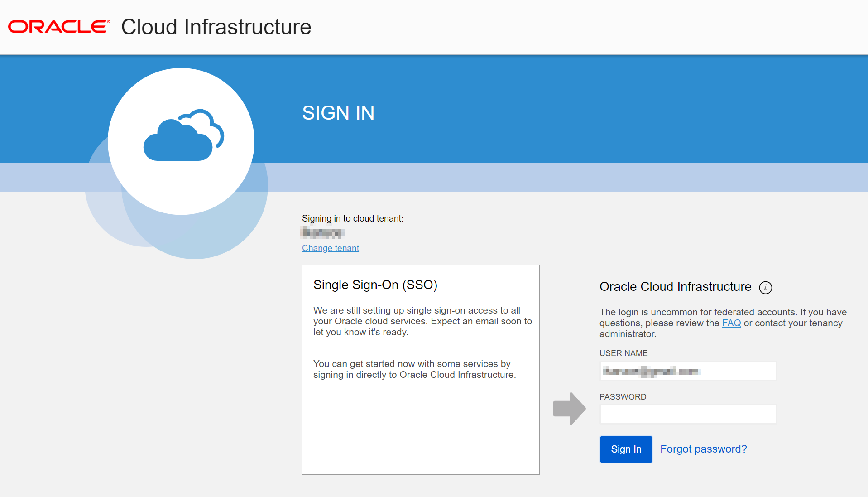Click the cloud icon in white circle
The width and height of the screenshot is (868, 497).
tap(183, 135)
